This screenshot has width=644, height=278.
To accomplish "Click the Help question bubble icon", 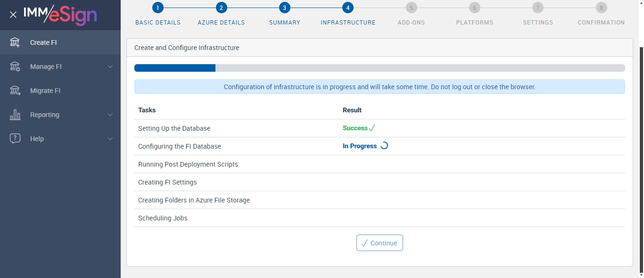I will 15,139.
